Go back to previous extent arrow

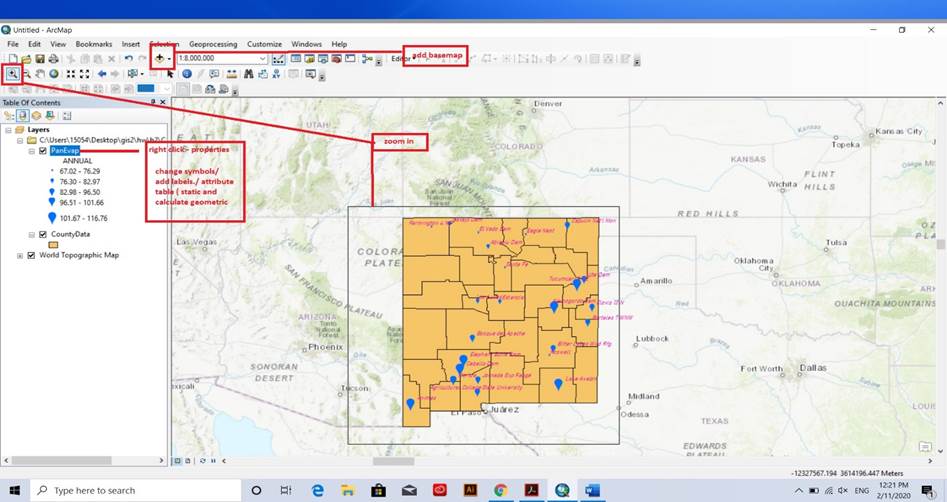(102, 74)
